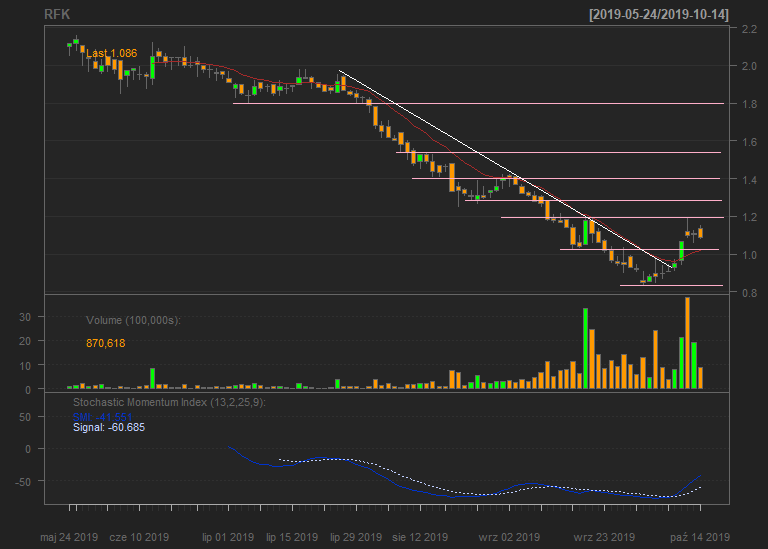The image size is (768, 549).
Task: Click the 'Signal: -60.685' reading
Action: coord(109,428)
